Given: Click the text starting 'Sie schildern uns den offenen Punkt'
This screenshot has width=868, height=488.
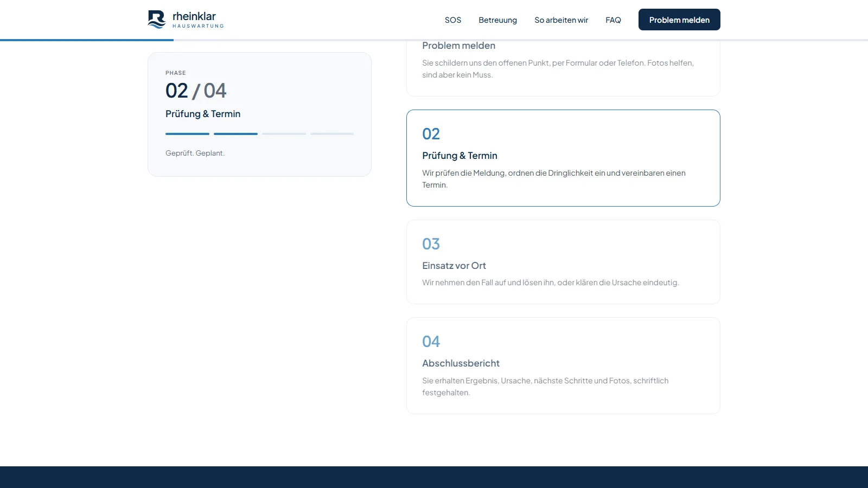Looking at the screenshot, I should pyautogui.click(x=558, y=69).
